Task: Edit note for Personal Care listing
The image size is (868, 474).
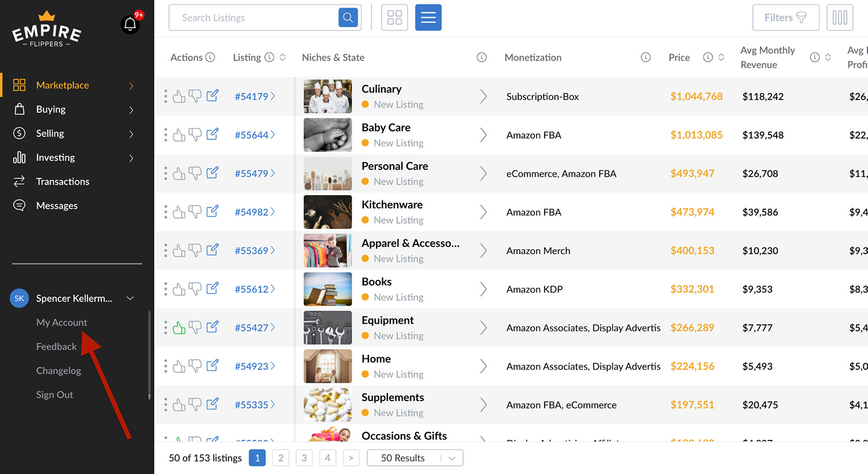Action: click(x=212, y=172)
